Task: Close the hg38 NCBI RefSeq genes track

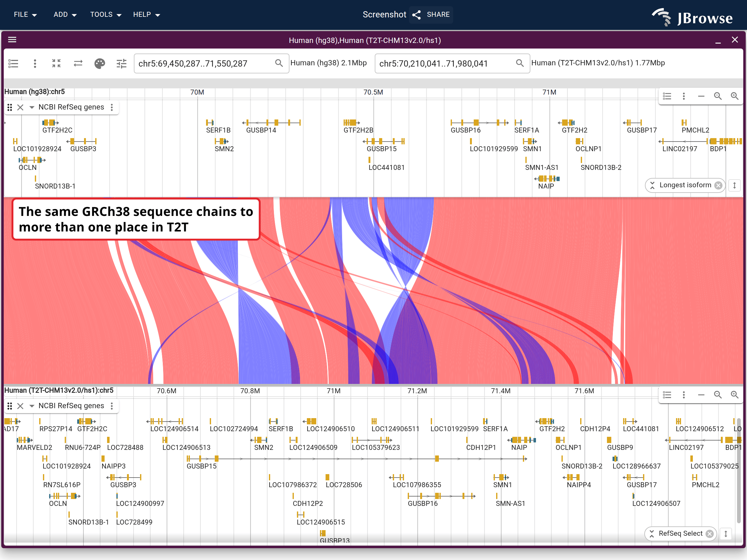Action: (x=20, y=107)
